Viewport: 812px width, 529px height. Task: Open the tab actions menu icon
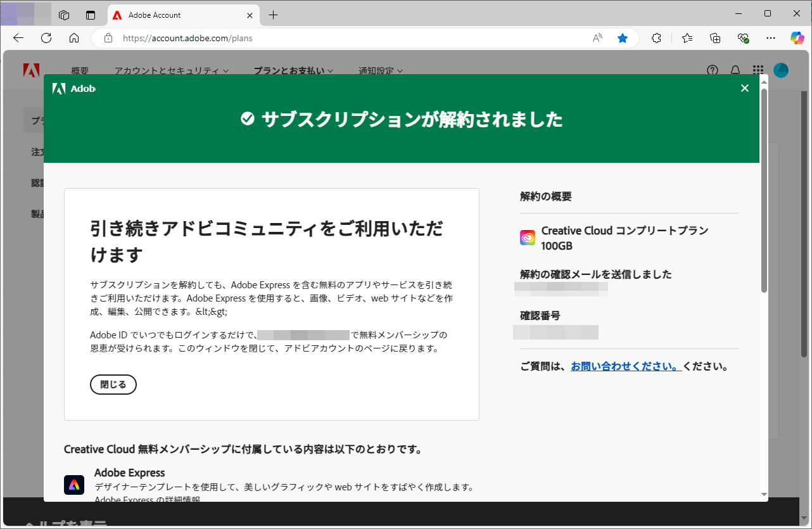[x=91, y=15]
